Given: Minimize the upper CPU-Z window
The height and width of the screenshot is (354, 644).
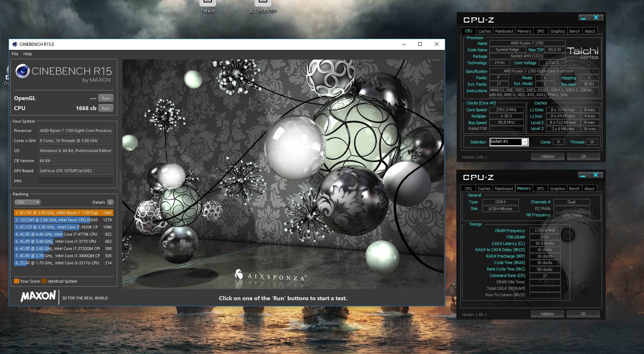Looking at the screenshot, I should point(583,18).
